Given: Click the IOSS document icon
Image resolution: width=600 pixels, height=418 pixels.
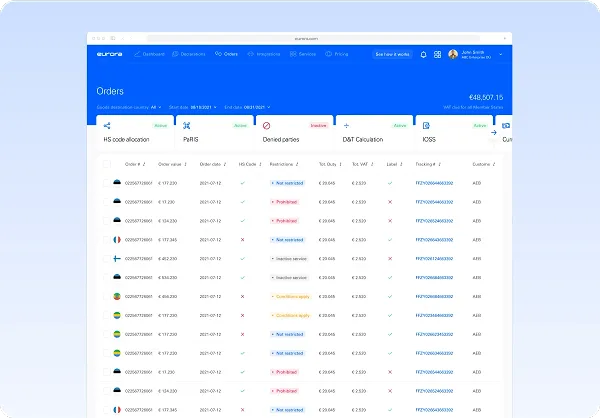Looking at the screenshot, I should point(426,126).
